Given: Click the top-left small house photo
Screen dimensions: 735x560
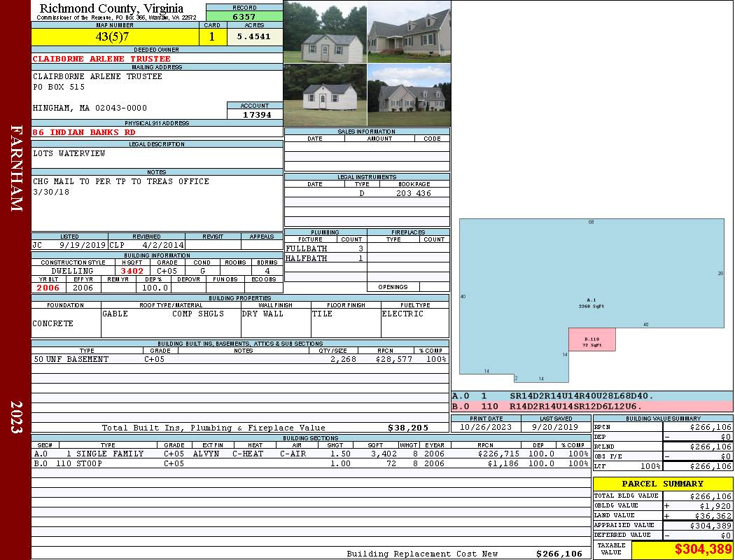Looking at the screenshot, I should 325,32.
